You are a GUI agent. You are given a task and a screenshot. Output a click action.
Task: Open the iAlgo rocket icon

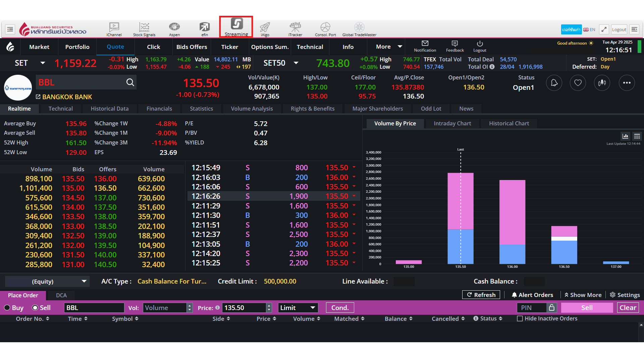click(x=265, y=29)
